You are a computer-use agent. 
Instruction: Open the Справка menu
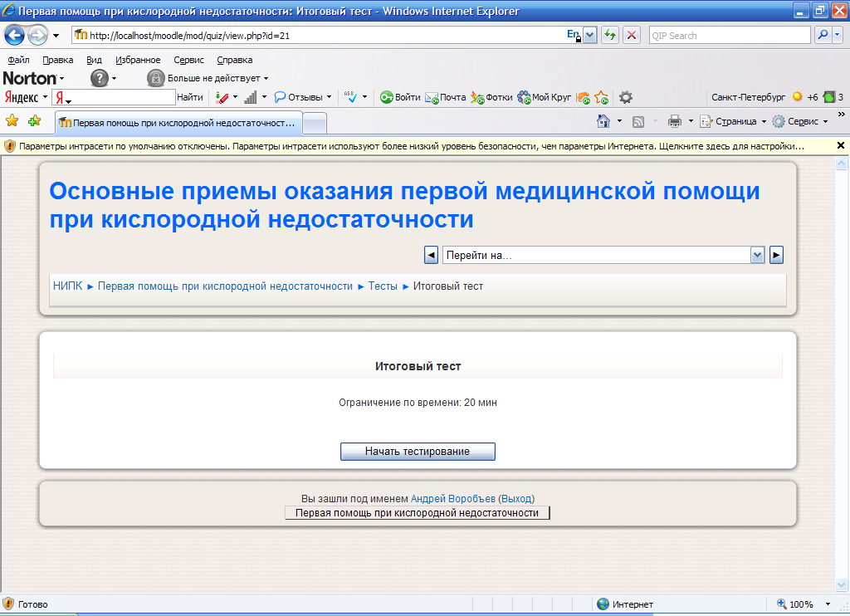[235, 60]
